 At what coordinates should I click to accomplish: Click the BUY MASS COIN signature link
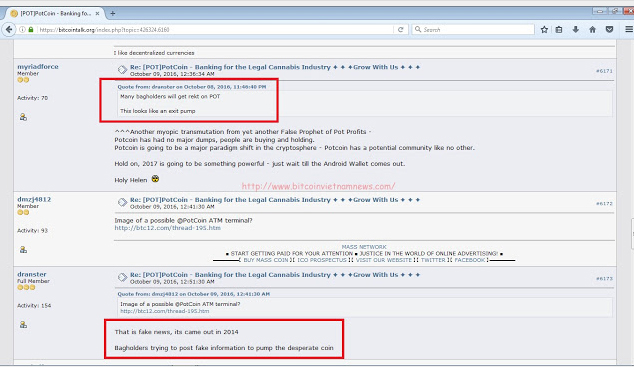(266, 260)
